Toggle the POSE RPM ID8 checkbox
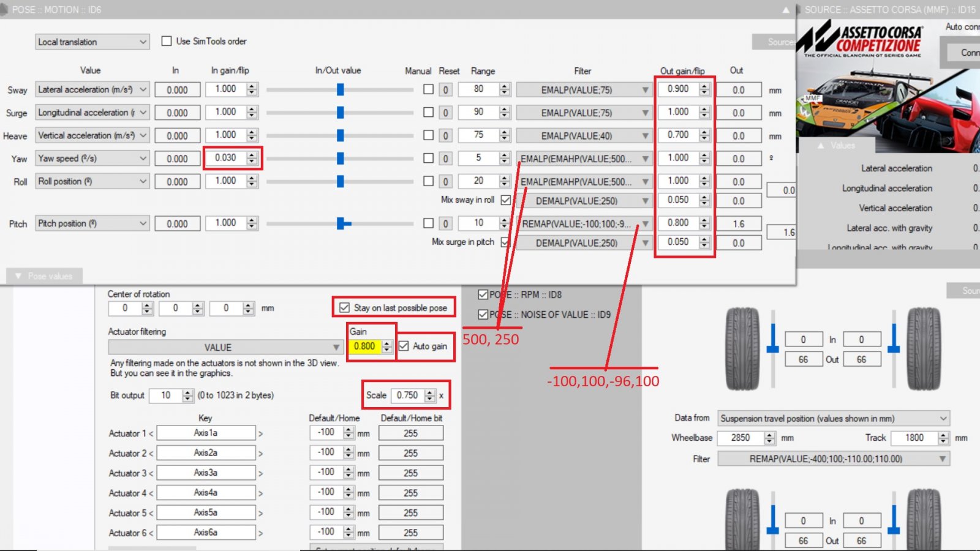980x551 pixels. click(x=483, y=294)
